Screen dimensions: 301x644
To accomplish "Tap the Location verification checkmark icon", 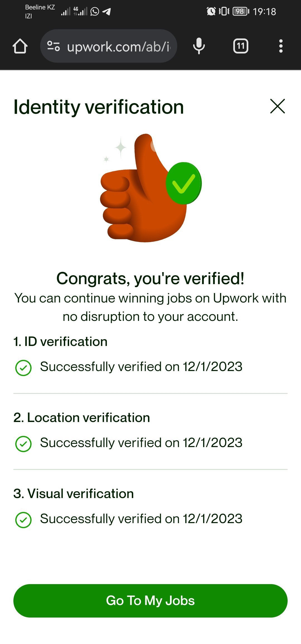I will coord(23,444).
